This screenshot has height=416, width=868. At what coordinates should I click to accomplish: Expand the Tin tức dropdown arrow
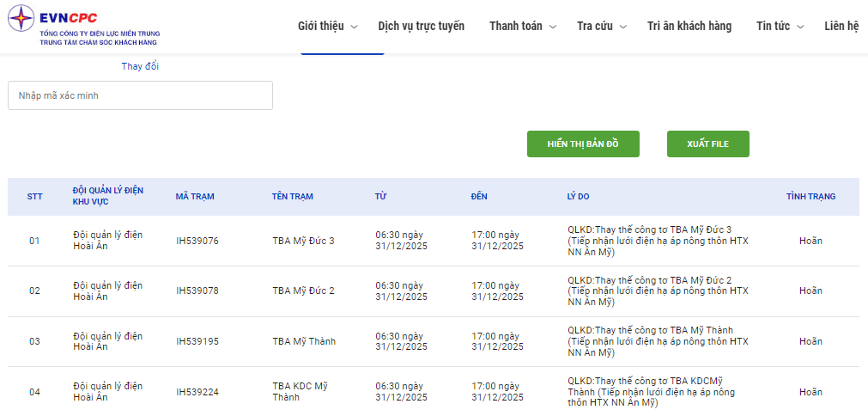tap(800, 27)
